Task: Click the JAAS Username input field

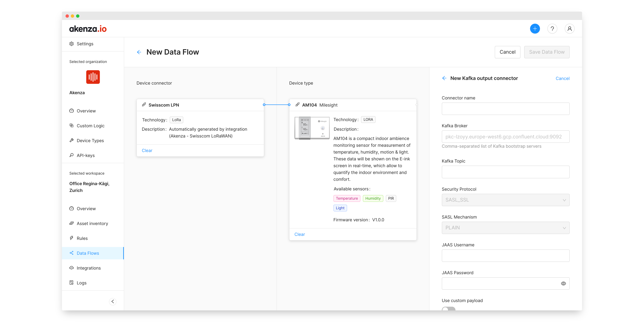Action: click(x=505, y=255)
